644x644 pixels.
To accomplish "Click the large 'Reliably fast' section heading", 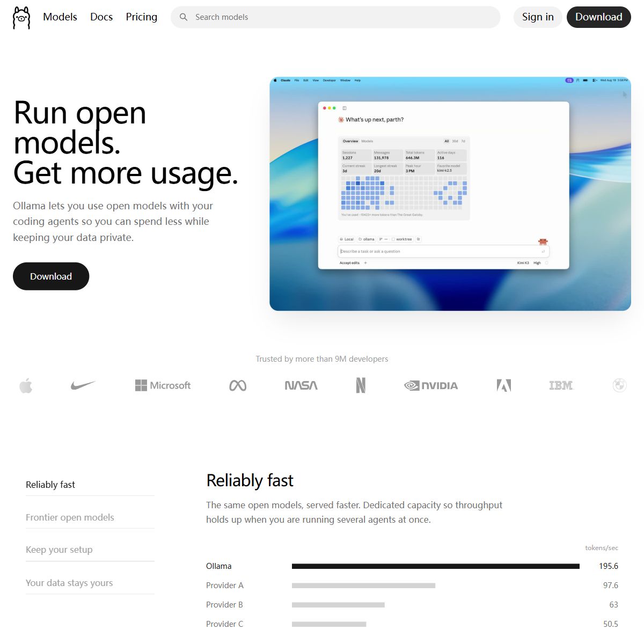I will (250, 480).
